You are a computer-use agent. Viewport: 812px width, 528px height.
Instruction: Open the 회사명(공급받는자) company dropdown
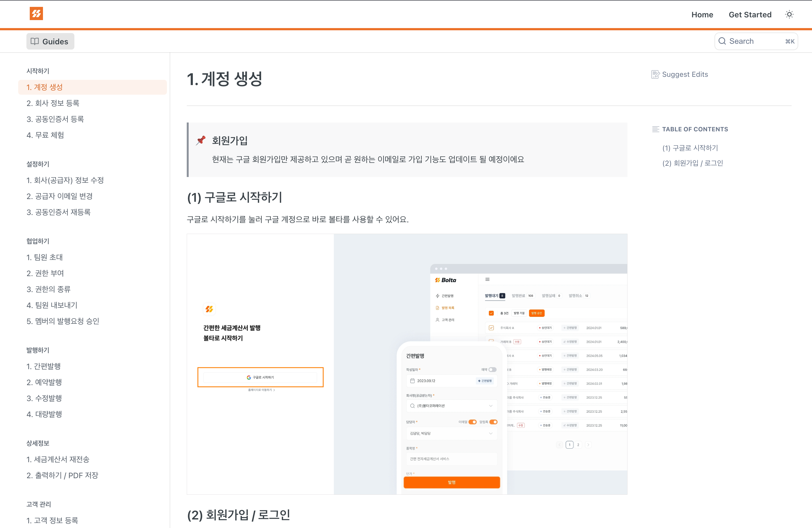tap(491, 405)
